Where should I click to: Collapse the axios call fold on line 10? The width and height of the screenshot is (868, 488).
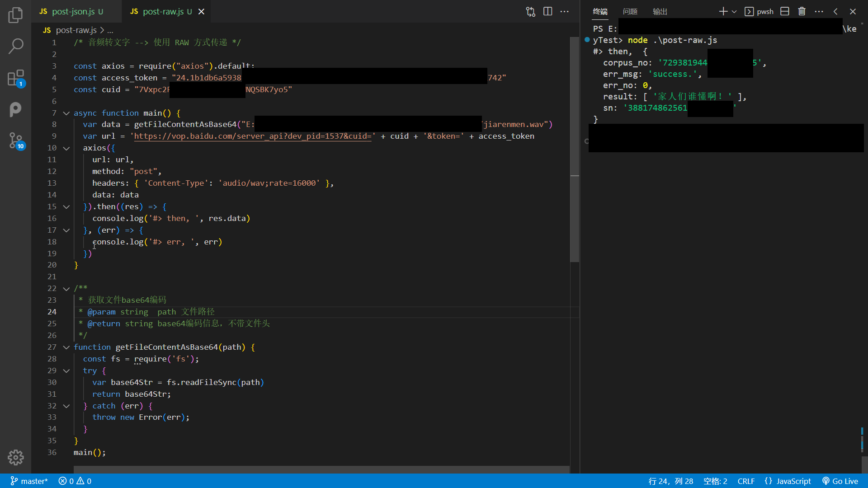tap(66, 148)
